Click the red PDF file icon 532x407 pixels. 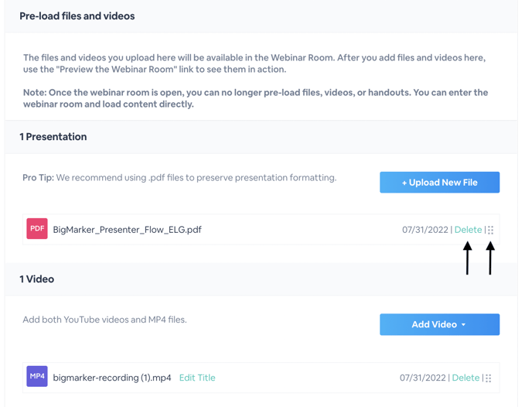coord(37,229)
